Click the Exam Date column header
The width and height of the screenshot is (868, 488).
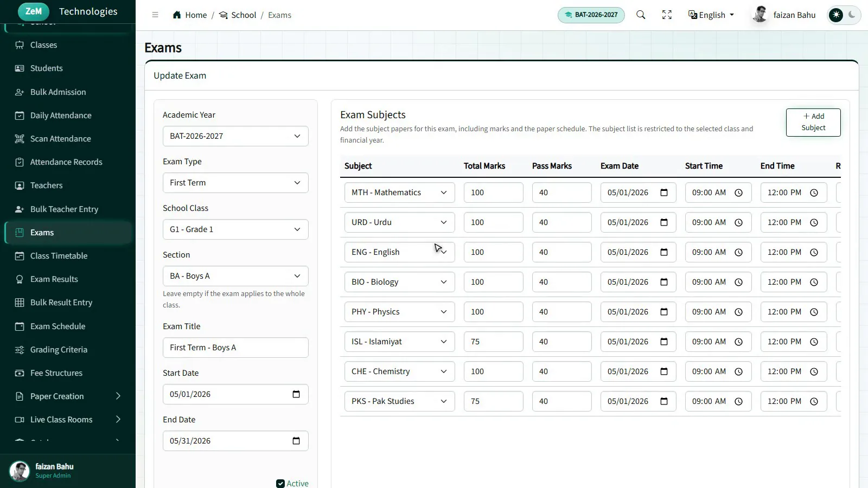point(620,166)
